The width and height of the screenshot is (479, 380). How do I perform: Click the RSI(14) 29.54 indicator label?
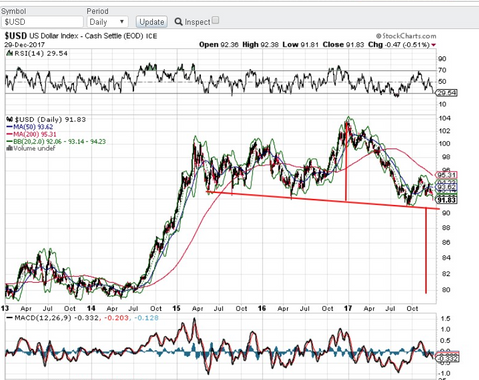(37, 53)
